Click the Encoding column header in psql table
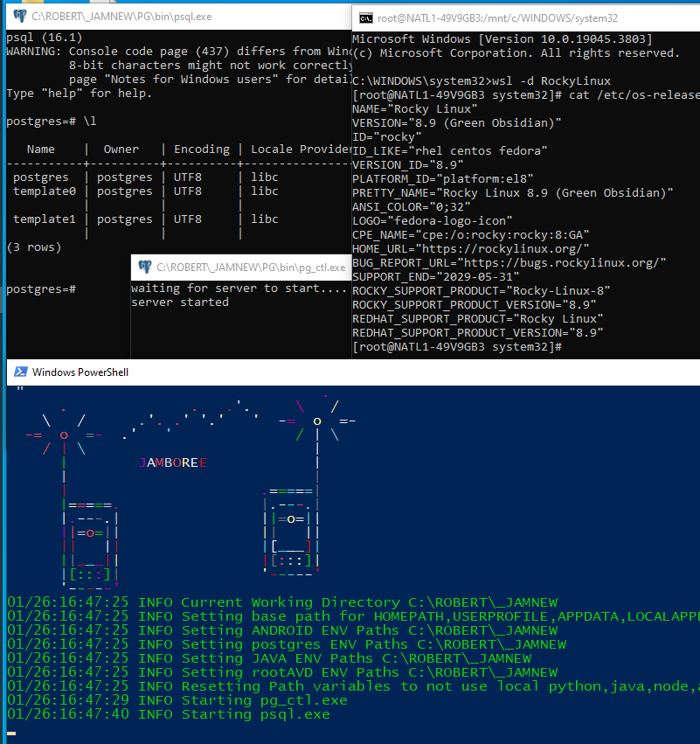The height and width of the screenshot is (744, 700). [202, 149]
